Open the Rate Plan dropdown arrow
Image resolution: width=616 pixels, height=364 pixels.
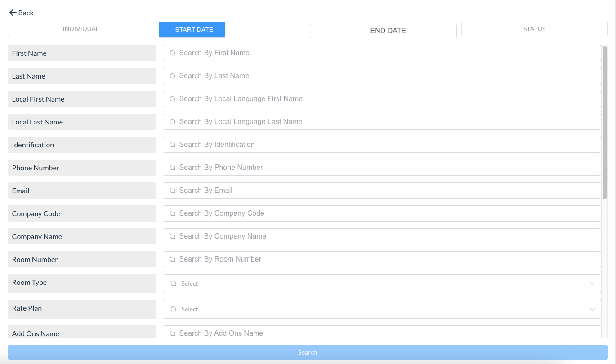[592, 309]
